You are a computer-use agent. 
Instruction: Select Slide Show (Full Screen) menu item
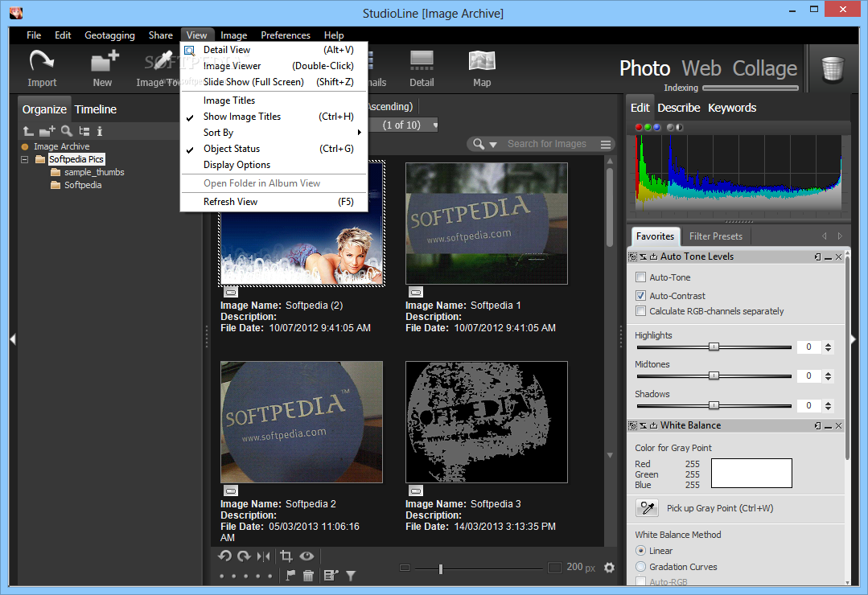(274, 82)
